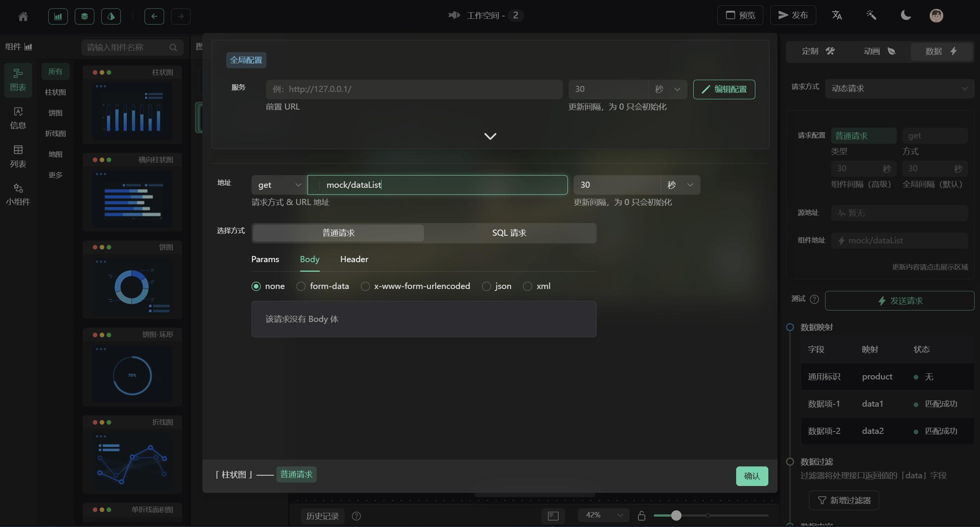Image resolution: width=980 pixels, height=527 pixels.
Task: Open the get request method dropdown
Action: (x=279, y=185)
